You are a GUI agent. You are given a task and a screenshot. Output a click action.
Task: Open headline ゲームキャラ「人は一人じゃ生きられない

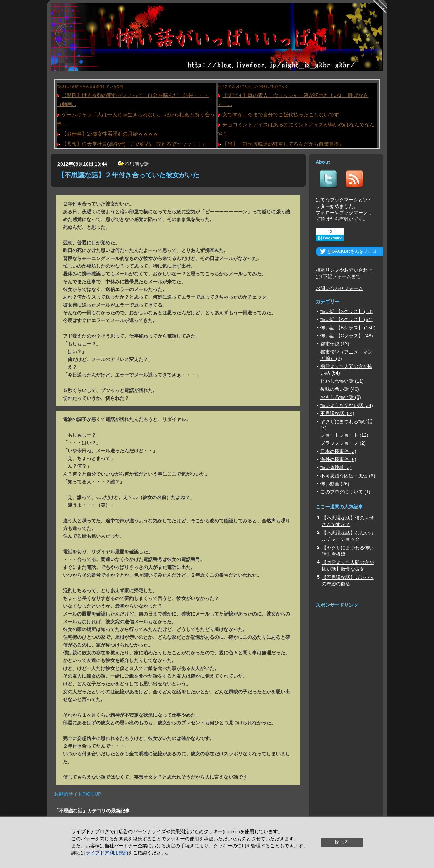pos(136,119)
